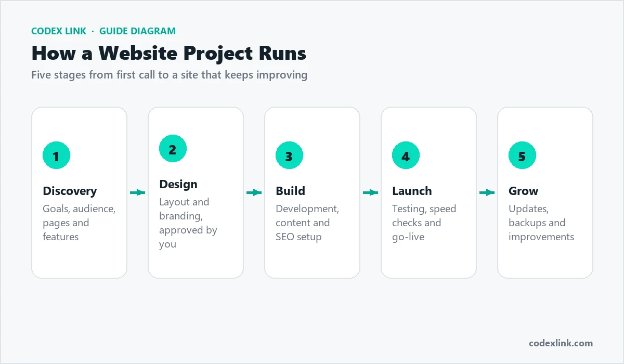Click 'Goals, audience, pages and features' description
Viewport: 624px width, 364px height.
click(x=79, y=223)
